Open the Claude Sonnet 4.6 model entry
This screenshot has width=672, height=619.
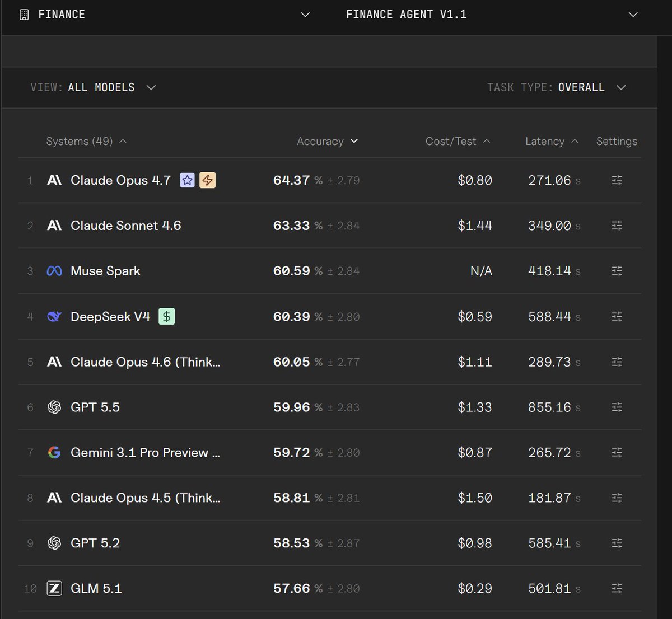[x=126, y=226]
